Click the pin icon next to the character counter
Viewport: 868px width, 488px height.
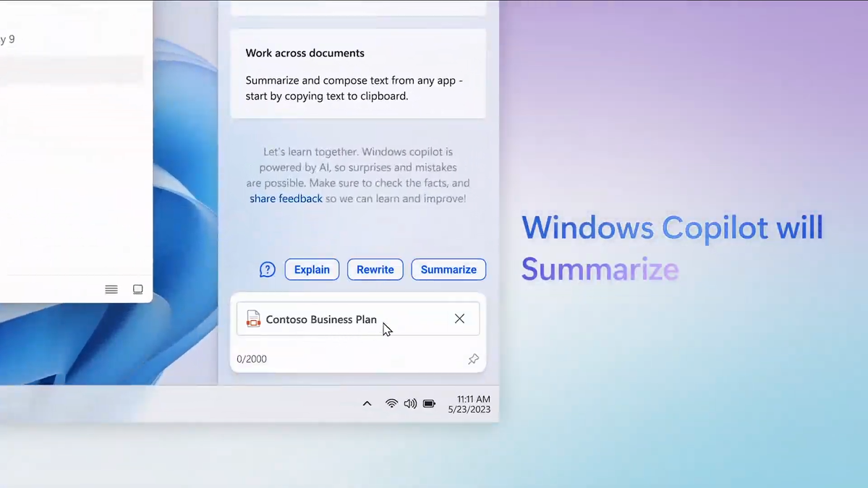tap(473, 359)
